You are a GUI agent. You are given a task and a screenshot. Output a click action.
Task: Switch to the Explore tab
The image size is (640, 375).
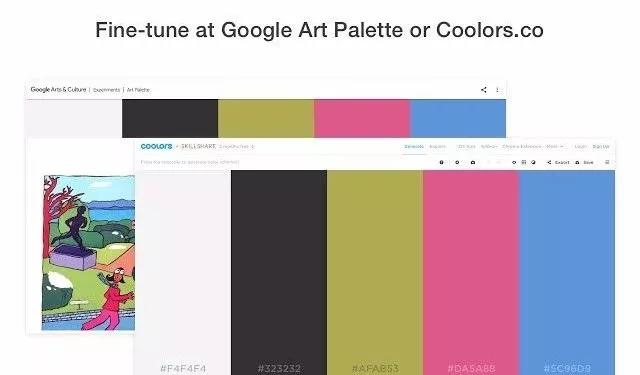pos(438,146)
